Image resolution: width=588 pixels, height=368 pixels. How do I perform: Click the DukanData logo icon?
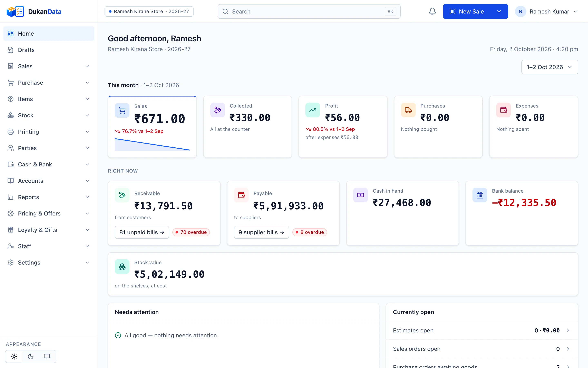[15, 11]
